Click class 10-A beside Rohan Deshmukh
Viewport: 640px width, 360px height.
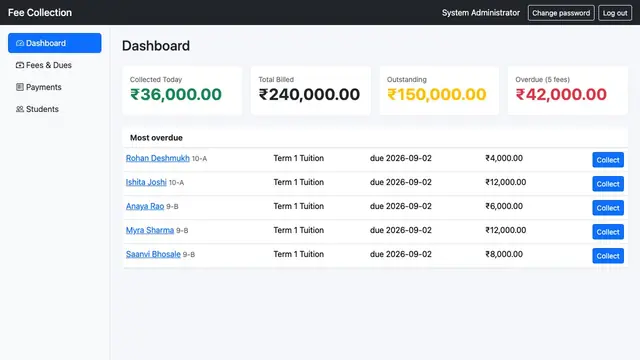[199, 159]
